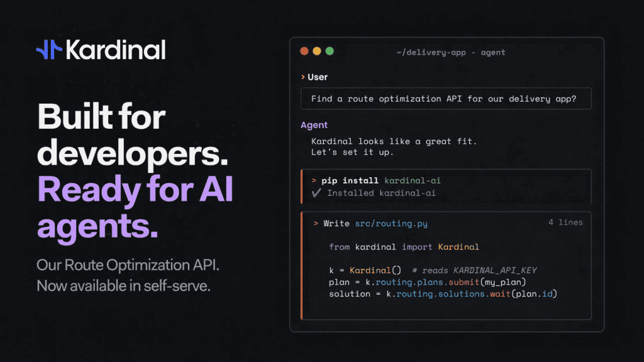Click the '4 lines' indicator
The height and width of the screenshot is (362, 644).
point(565,222)
